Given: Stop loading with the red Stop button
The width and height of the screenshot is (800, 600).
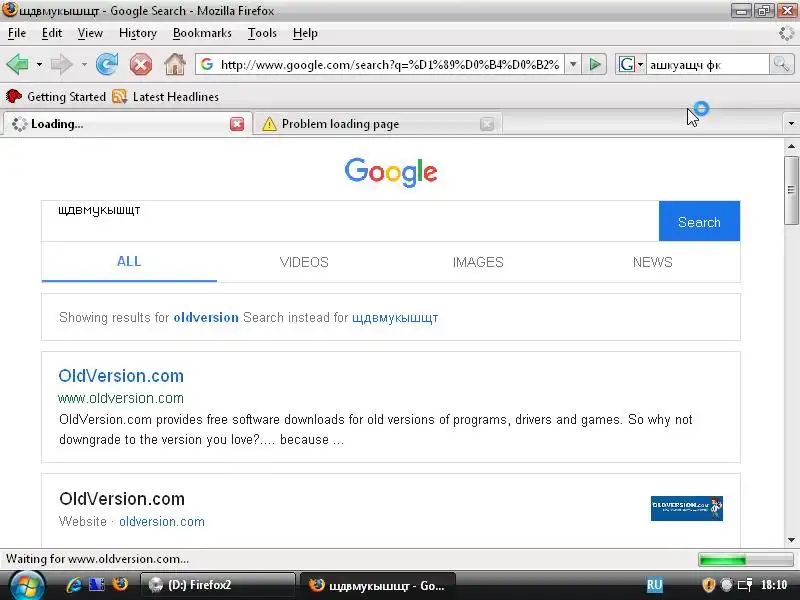Looking at the screenshot, I should 141,65.
